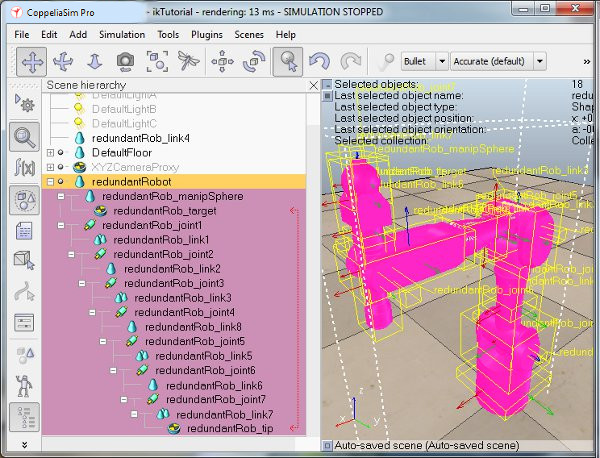This screenshot has width=600, height=458.
Task: Toggle info overlay small square button
Action: point(327,96)
